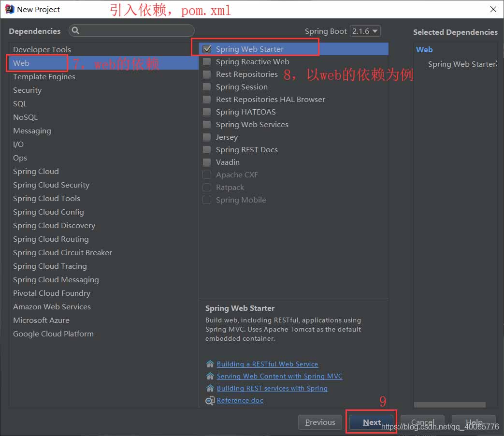Check the Spring Web Services checkbox
This screenshot has height=436, width=504.
click(207, 124)
